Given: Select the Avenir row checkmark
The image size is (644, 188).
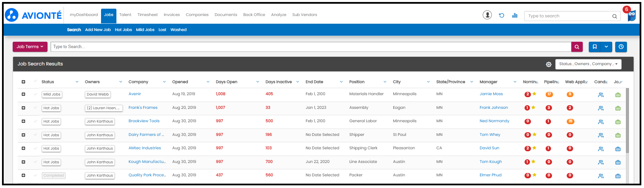Looking at the screenshot, I should 35,94.
